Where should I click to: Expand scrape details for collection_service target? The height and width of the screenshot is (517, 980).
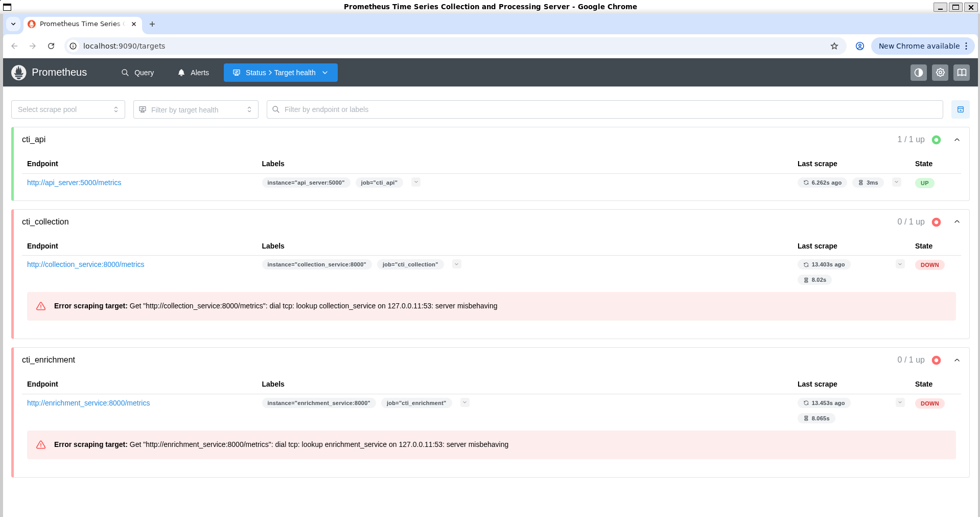[900, 264]
